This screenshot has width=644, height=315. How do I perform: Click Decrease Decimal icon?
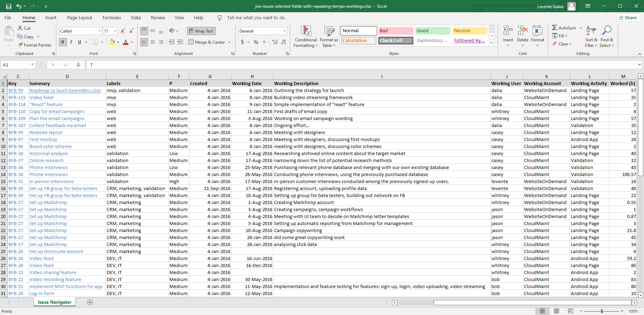pos(283,42)
